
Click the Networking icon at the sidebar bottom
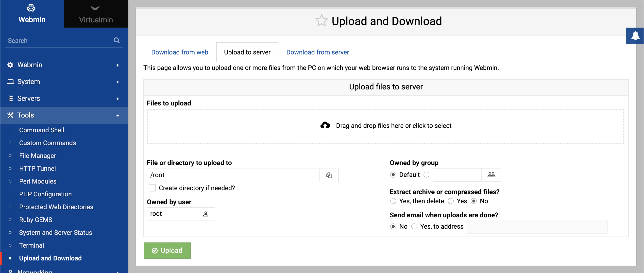(10, 271)
